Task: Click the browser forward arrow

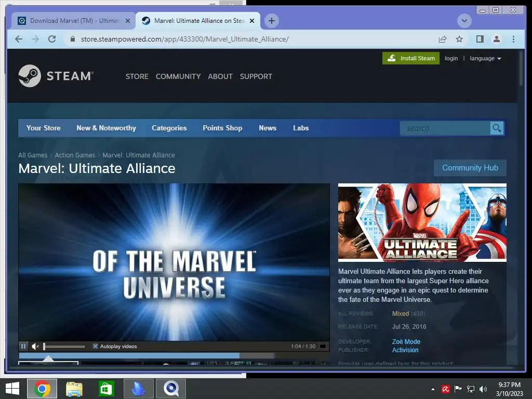Action: (35, 39)
